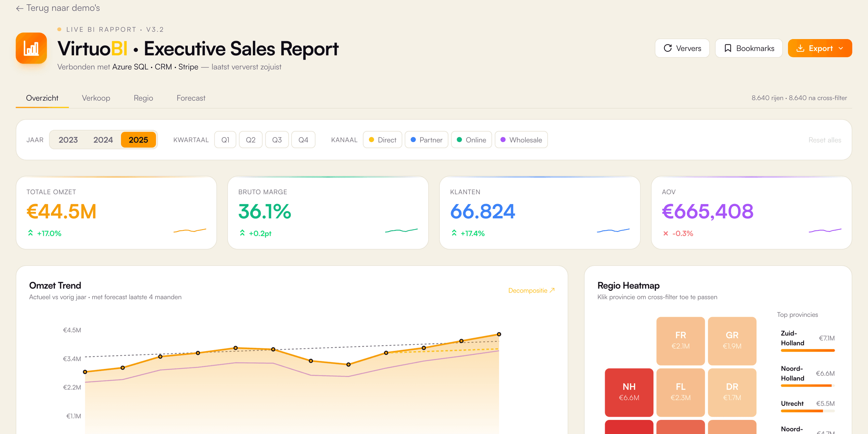Viewport: 868px width, 434px height.
Task: Click the DR €1.7M heatmap tile
Action: click(x=732, y=392)
